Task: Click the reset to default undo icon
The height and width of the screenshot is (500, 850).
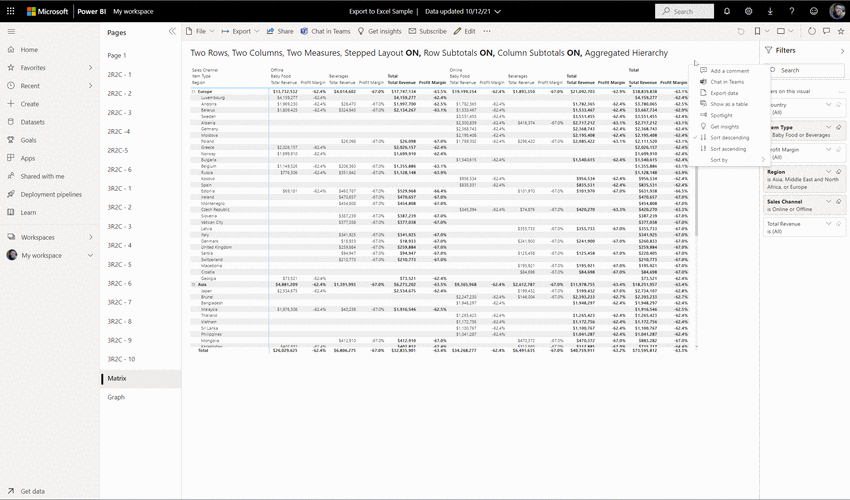Action: point(740,31)
